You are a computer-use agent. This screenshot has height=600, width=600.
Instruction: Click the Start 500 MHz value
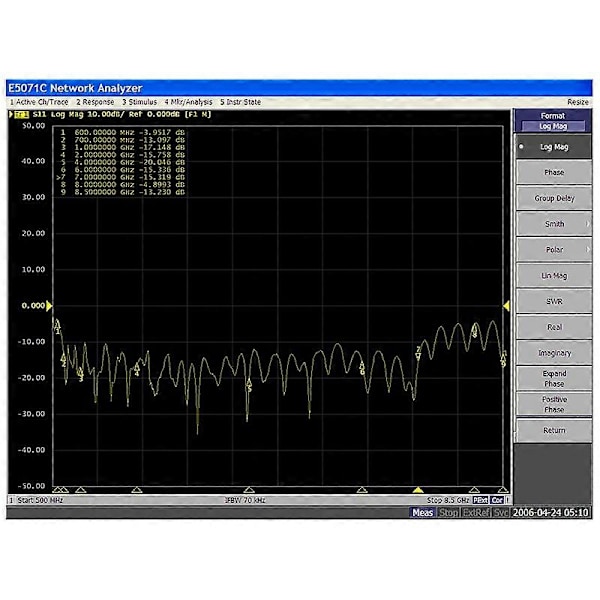tap(41, 500)
